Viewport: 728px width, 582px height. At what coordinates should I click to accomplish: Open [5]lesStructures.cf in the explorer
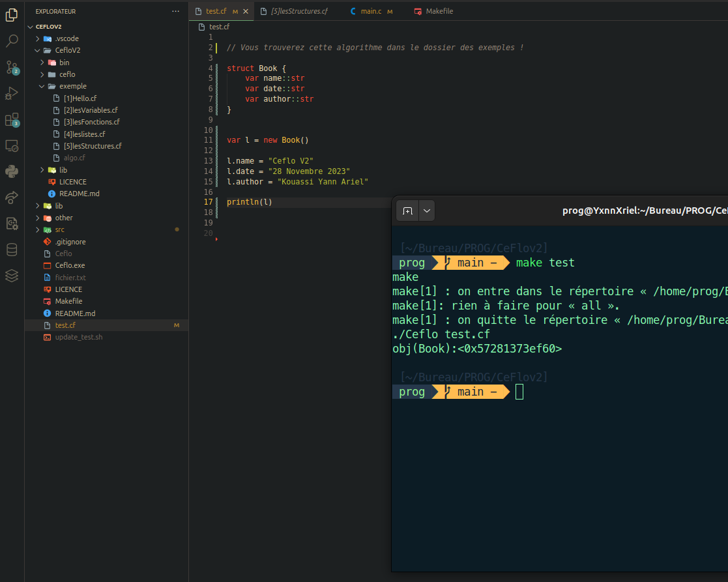click(x=93, y=146)
